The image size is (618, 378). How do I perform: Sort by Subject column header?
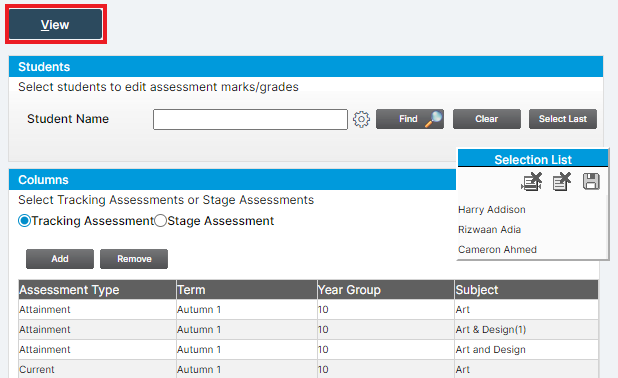[526, 290]
